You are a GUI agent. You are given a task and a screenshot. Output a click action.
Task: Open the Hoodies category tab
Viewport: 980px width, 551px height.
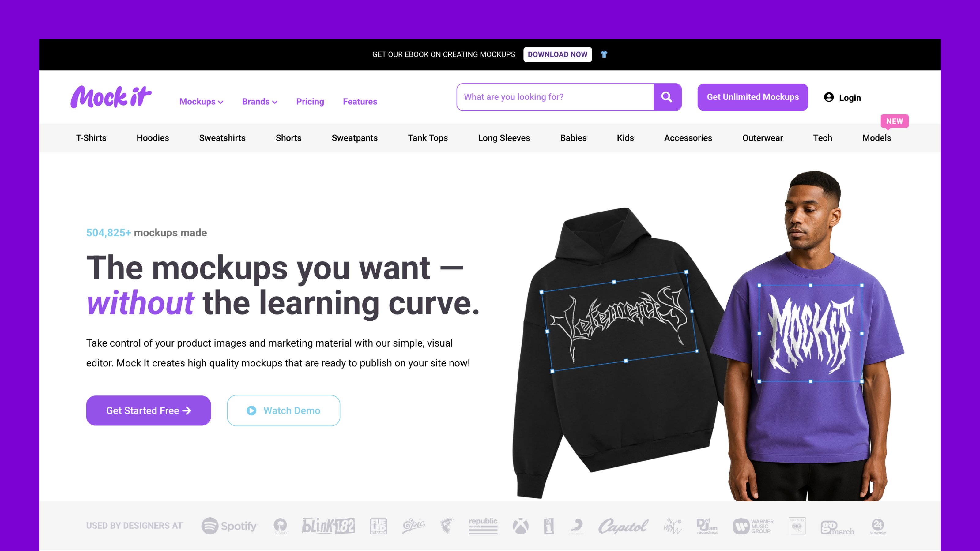(153, 138)
